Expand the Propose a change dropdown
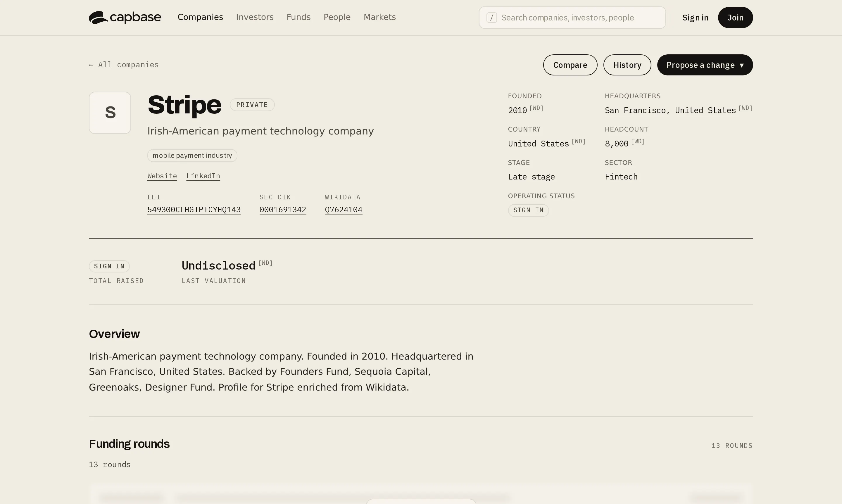Image resolution: width=842 pixels, height=504 pixels. (705, 65)
